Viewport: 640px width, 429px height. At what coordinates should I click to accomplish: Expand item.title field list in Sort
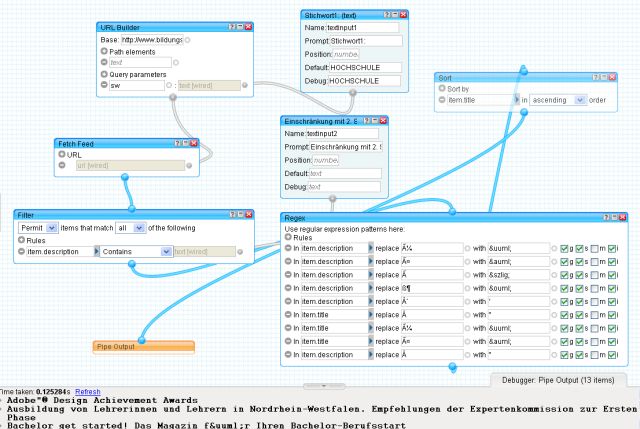pos(516,100)
